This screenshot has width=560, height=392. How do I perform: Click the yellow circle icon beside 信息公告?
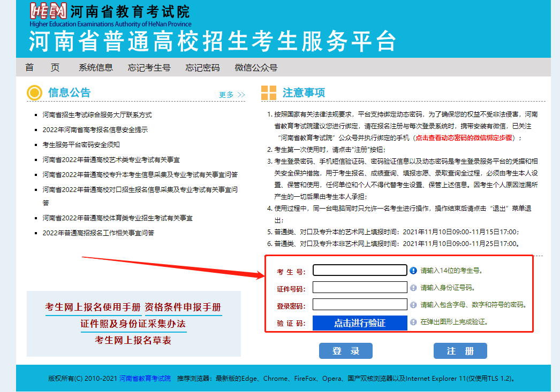(34, 93)
